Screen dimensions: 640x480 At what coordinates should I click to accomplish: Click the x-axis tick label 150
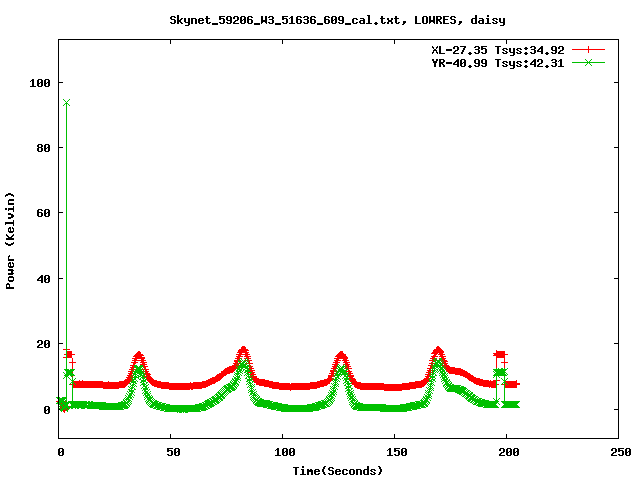[397, 452]
